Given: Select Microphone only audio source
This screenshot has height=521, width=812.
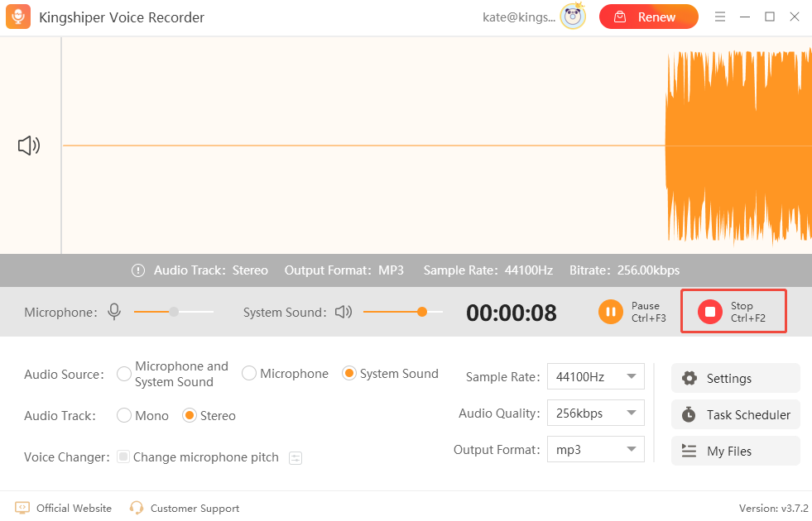Looking at the screenshot, I should click(x=249, y=373).
